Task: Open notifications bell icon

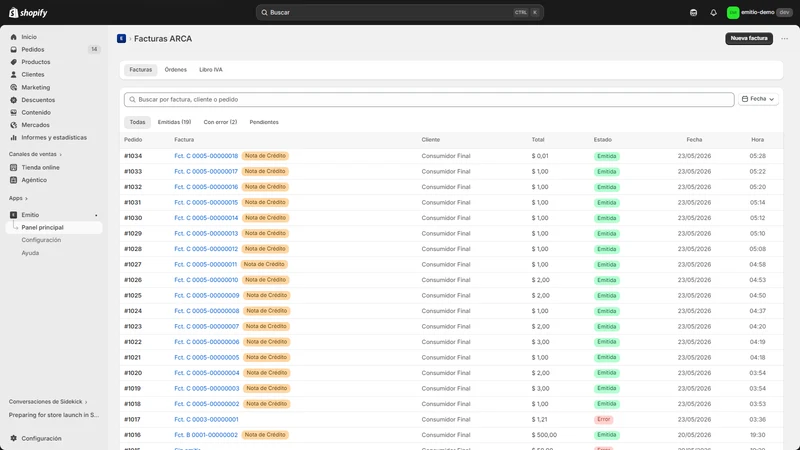Action: [713, 13]
